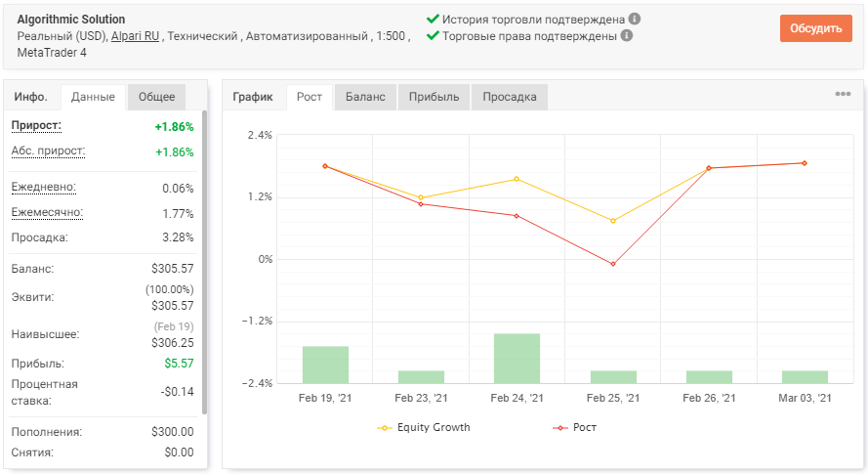Click the Feb 19 Рост data point
This screenshot has width=868, height=474.
tap(325, 166)
